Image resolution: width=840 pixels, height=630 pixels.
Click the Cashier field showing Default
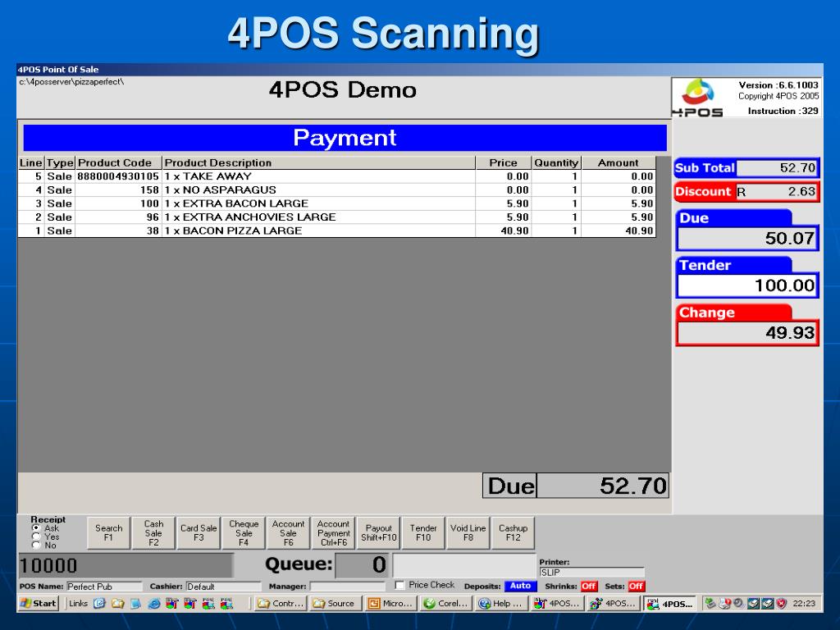pos(223,587)
